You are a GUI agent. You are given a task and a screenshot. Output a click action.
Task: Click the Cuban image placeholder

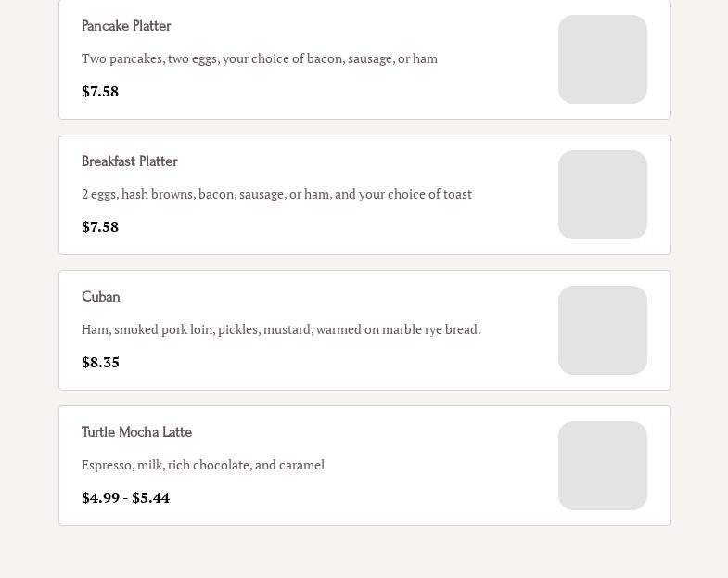pyautogui.click(x=602, y=330)
